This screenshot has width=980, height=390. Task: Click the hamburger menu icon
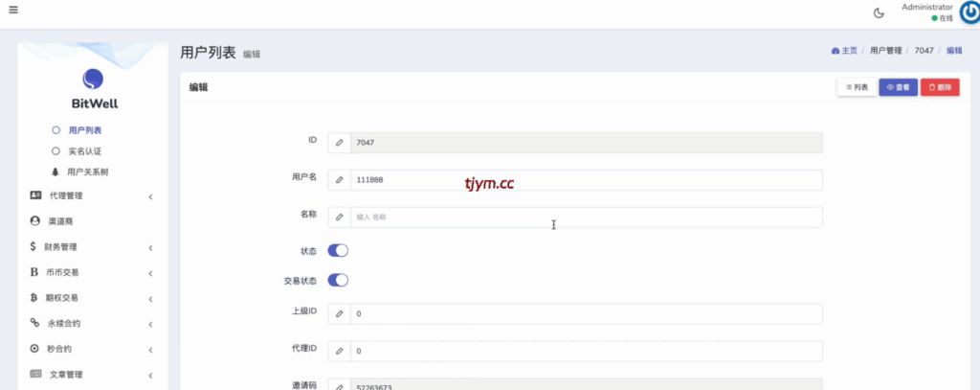pos(13,11)
